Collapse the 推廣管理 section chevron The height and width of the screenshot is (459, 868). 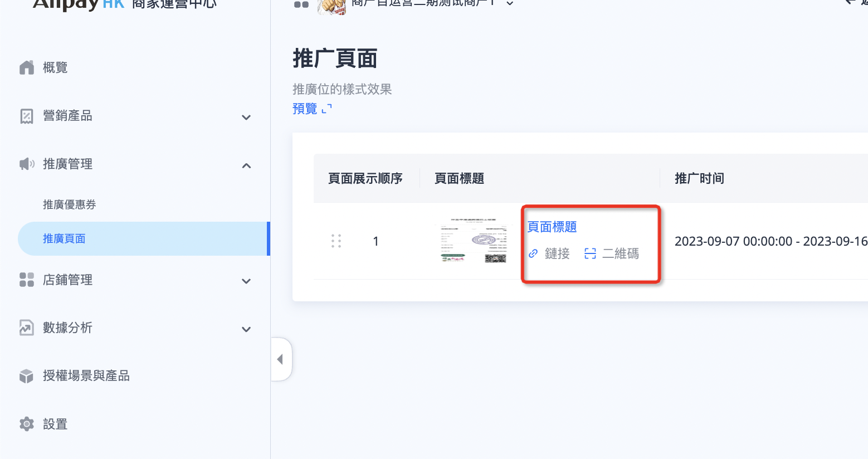[246, 165]
